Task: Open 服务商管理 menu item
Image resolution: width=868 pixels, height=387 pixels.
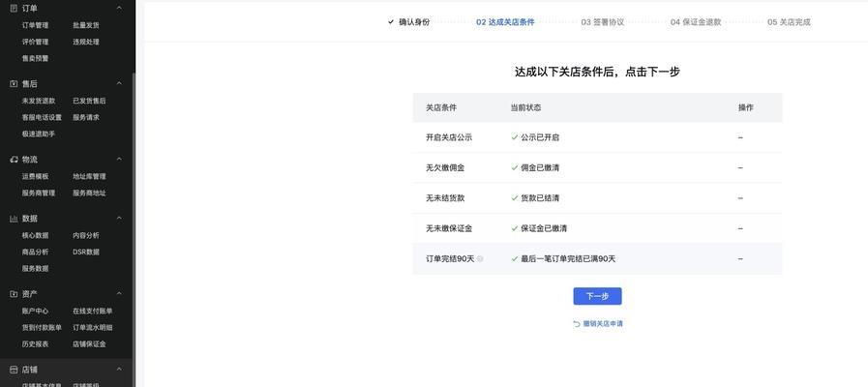Action: (39, 193)
